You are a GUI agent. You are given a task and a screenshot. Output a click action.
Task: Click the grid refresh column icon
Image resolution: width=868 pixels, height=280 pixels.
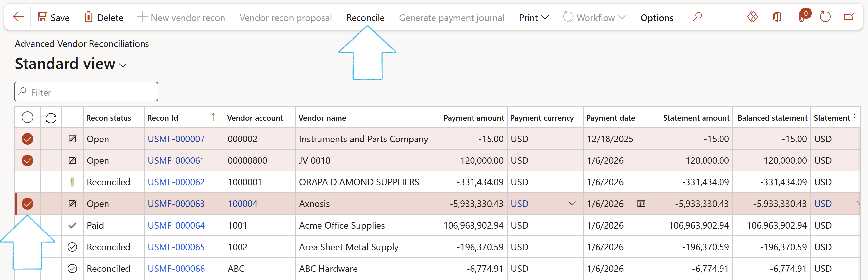(x=51, y=118)
